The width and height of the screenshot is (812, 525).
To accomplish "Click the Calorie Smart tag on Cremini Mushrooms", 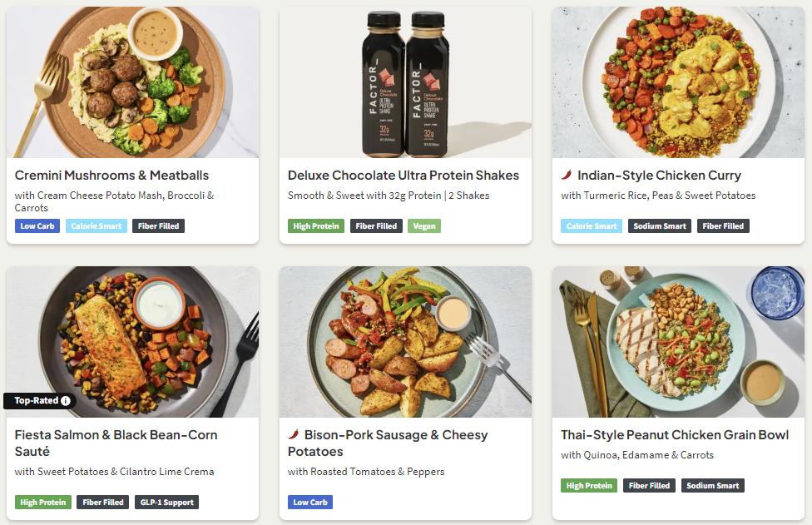I will pyautogui.click(x=97, y=226).
